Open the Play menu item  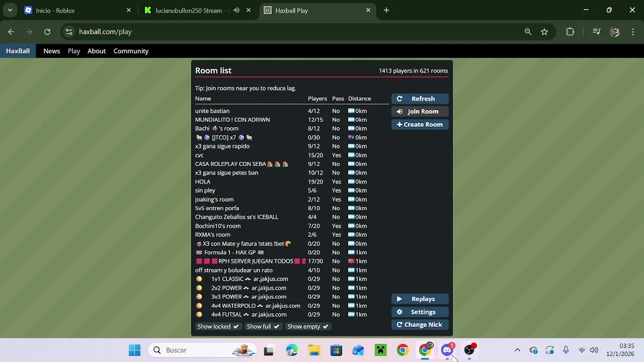click(x=74, y=51)
